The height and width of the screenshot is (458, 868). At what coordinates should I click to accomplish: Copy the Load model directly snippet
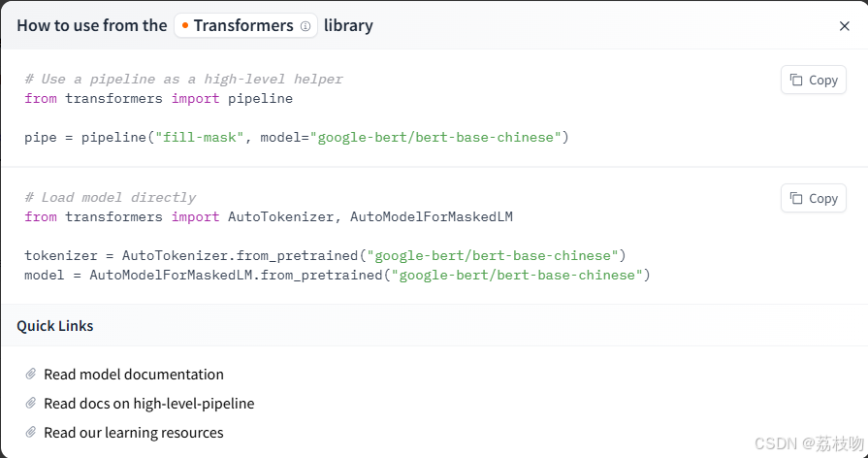point(813,198)
